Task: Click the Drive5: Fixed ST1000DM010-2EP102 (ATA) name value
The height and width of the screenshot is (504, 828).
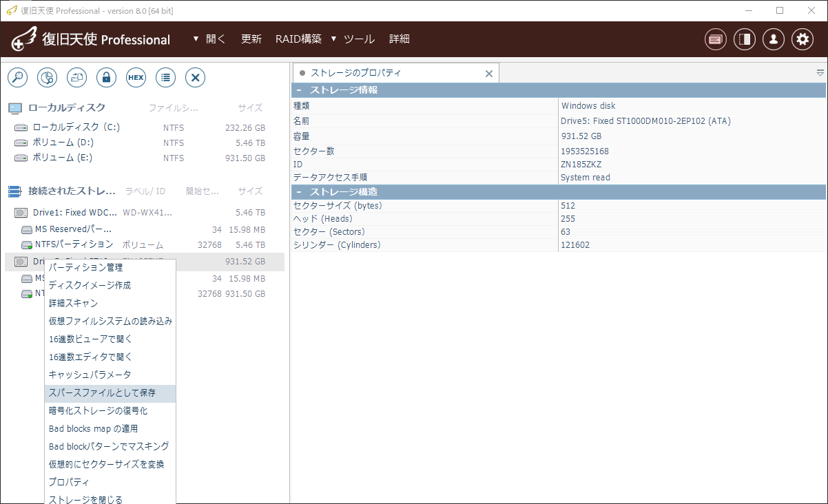Action: 646,121
